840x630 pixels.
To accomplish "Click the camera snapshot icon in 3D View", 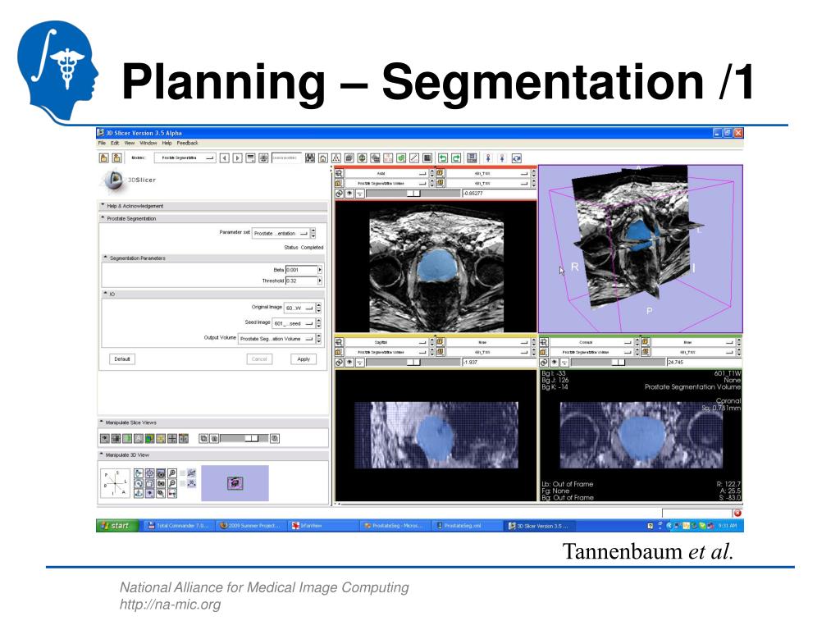I will [x=162, y=484].
